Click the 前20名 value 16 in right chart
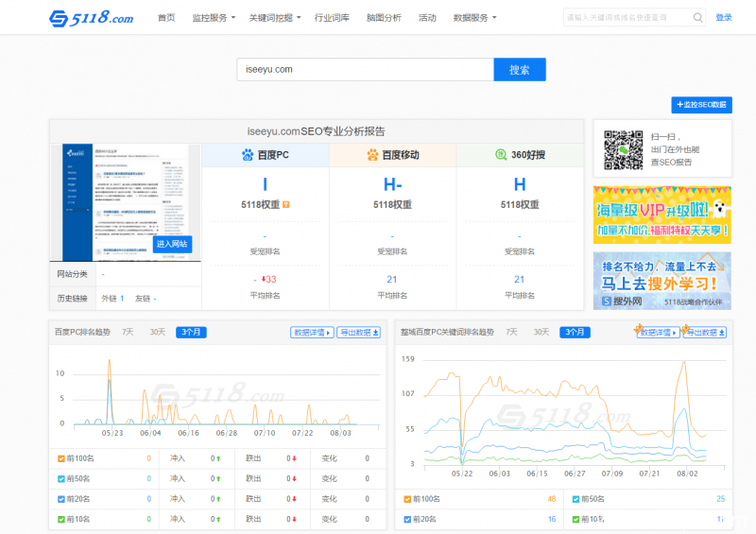The height and width of the screenshot is (534, 756). pos(552,520)
